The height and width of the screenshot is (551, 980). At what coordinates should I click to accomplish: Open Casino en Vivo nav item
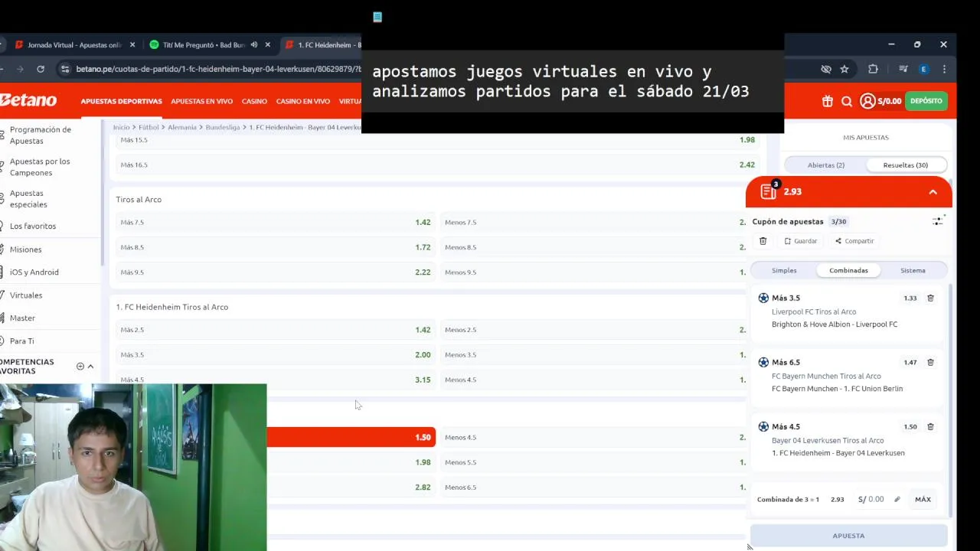pyautogui.click(x=303, y=101)
